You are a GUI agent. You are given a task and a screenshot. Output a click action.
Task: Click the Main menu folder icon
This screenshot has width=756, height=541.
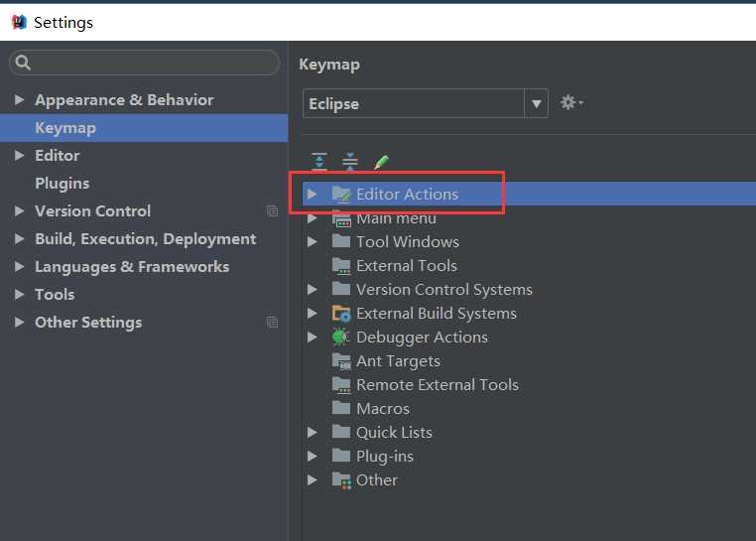coord(341,218)
